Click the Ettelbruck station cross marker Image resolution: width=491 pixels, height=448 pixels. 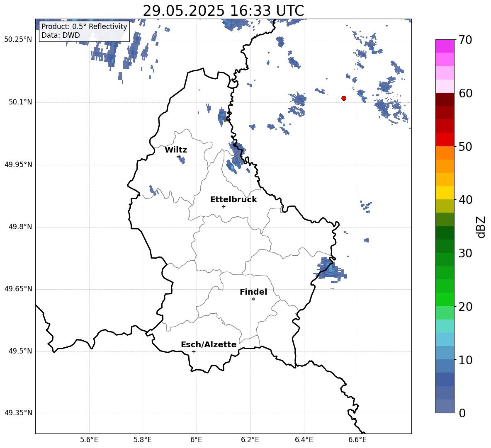[224, 206]
